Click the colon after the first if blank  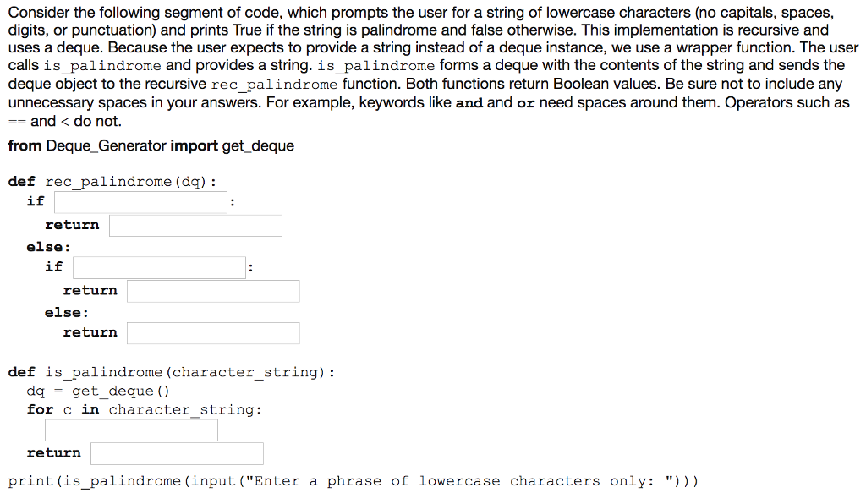(x=231, y=201)
